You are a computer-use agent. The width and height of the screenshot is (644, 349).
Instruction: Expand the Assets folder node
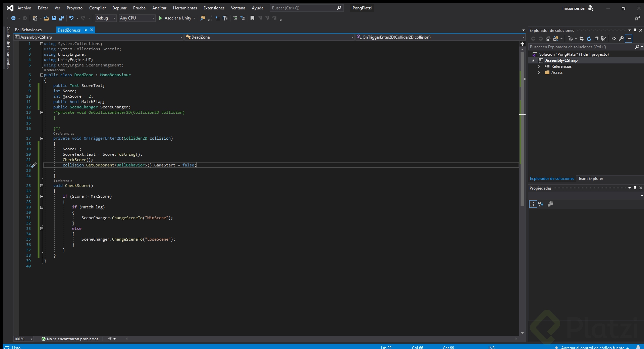point(539,72)
